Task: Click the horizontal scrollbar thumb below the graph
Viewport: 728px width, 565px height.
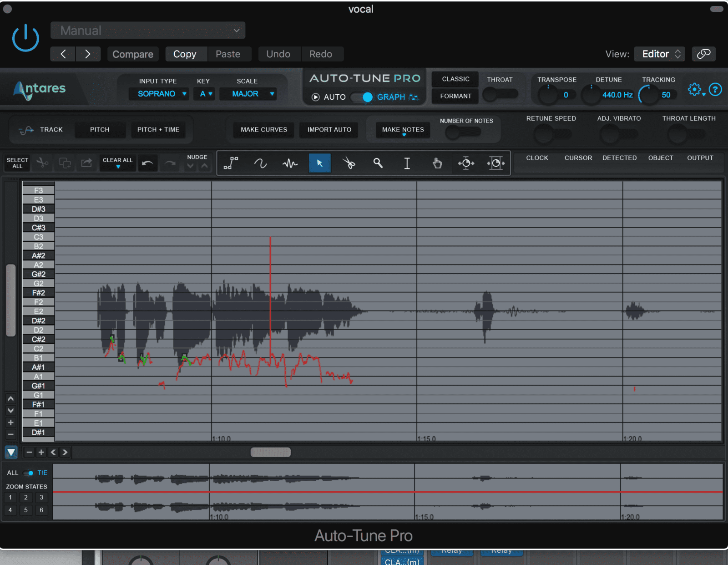Action: tap(271, 452)
